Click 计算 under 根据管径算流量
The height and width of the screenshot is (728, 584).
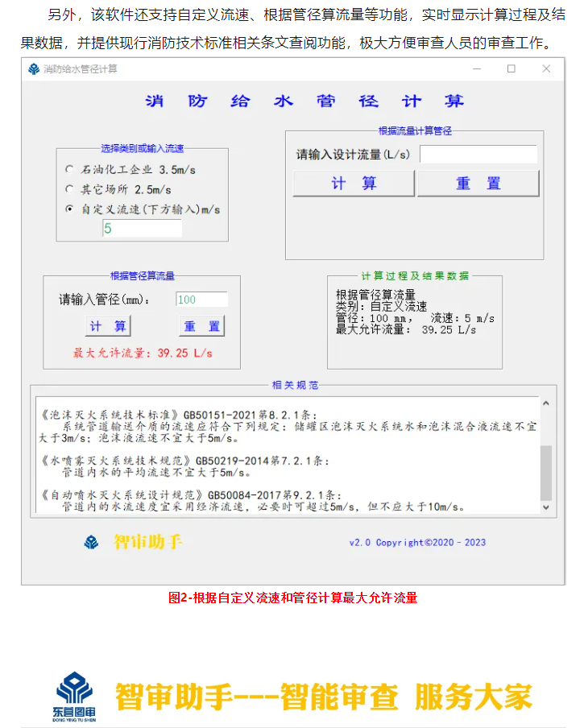(108, 326)
